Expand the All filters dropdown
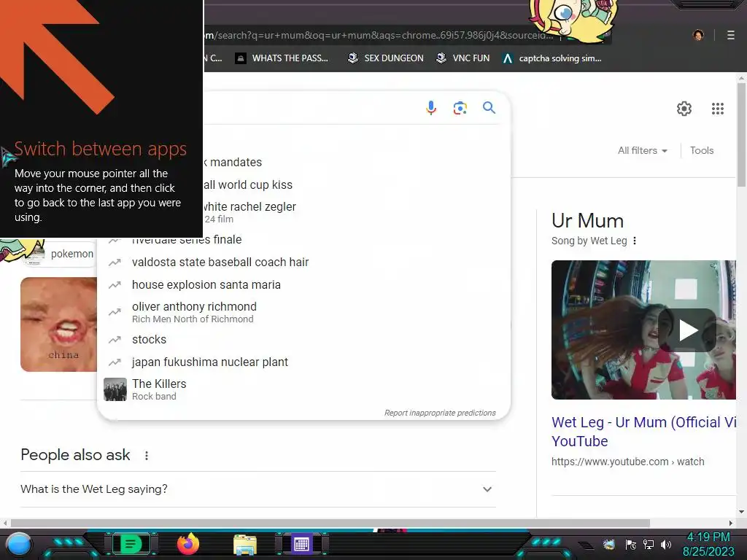 click(x=643, y=150)
